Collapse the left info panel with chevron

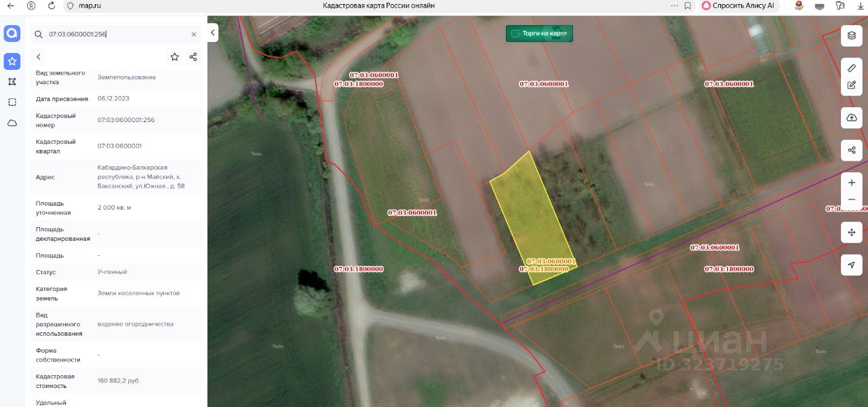tap(213, 33)
